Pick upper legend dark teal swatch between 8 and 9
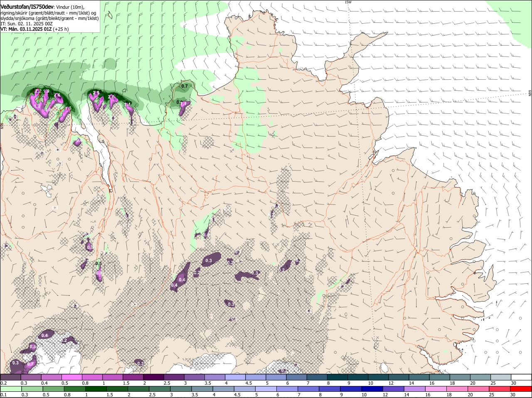The width and height of the screenshot is (532, 398). click(x=337, y=377)
